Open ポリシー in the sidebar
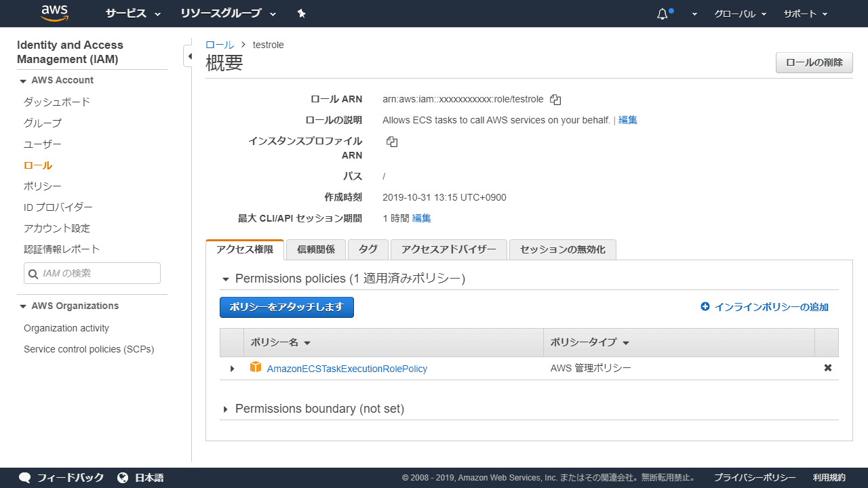The width and height of the screenshot is (868, 488). [43, 186]
